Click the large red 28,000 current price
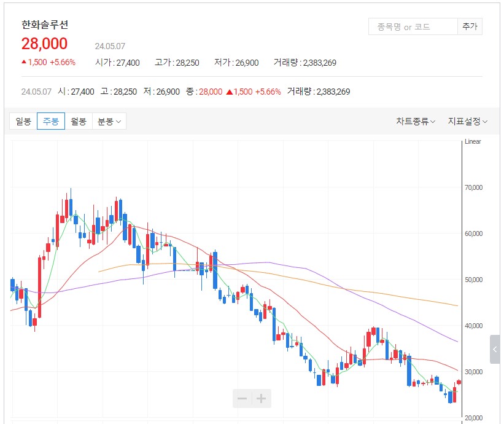Viewport: 504px width, 424px height. tap(44, 44)
